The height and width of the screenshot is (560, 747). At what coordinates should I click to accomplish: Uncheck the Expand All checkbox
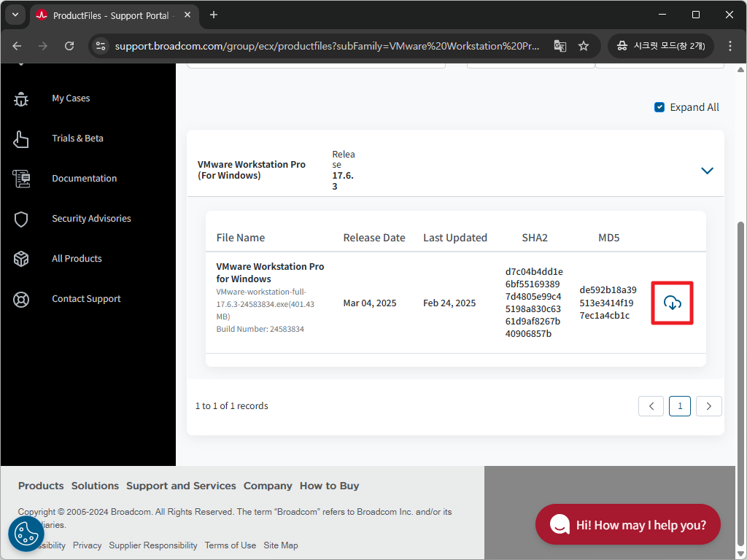point(659,107)
